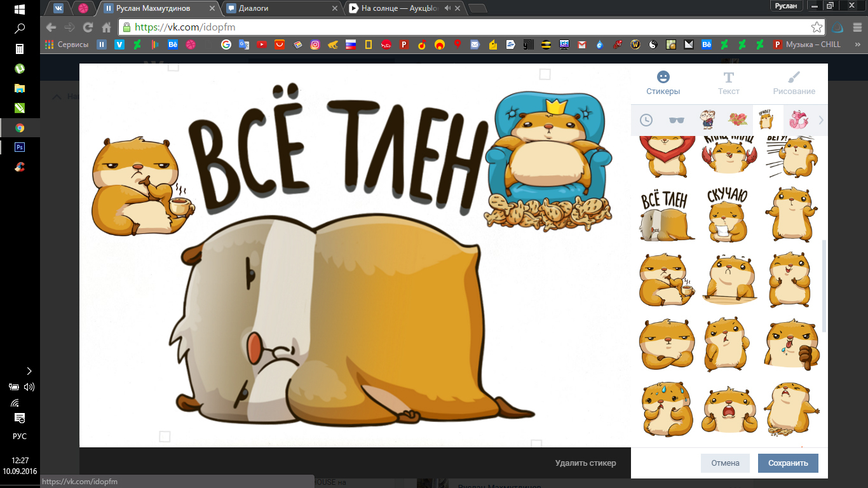Screen dimensions: 868x488
Task: Reload the current page
Action: [88, 27]
